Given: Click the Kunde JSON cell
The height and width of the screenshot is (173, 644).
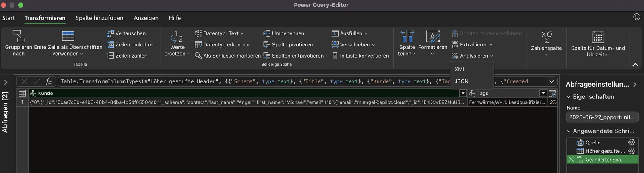Looking at the screenshot, I should (x=248, y=102).
